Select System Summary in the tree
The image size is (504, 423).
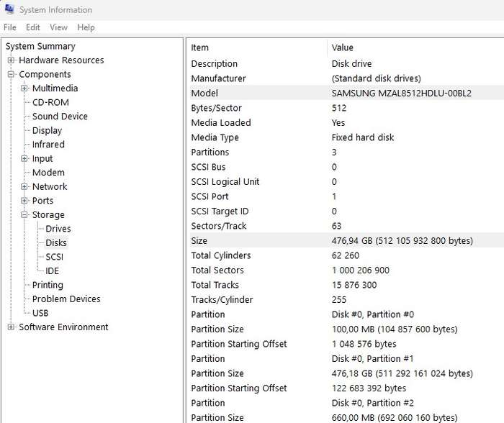tap(40, 46)
